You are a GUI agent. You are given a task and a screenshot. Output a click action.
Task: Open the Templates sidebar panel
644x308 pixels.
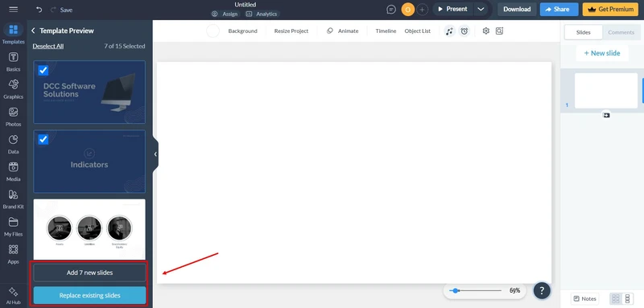[x=13, y=34]
